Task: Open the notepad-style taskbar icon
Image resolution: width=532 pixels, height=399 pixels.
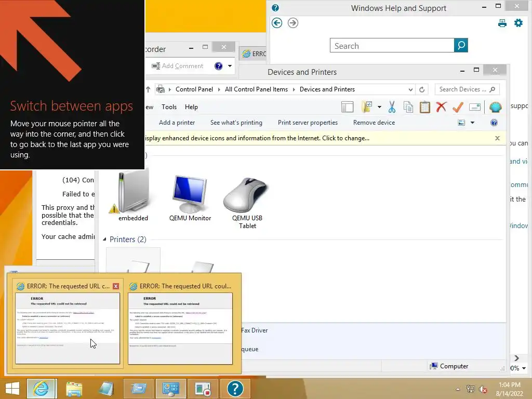Action: coord(106,389)
